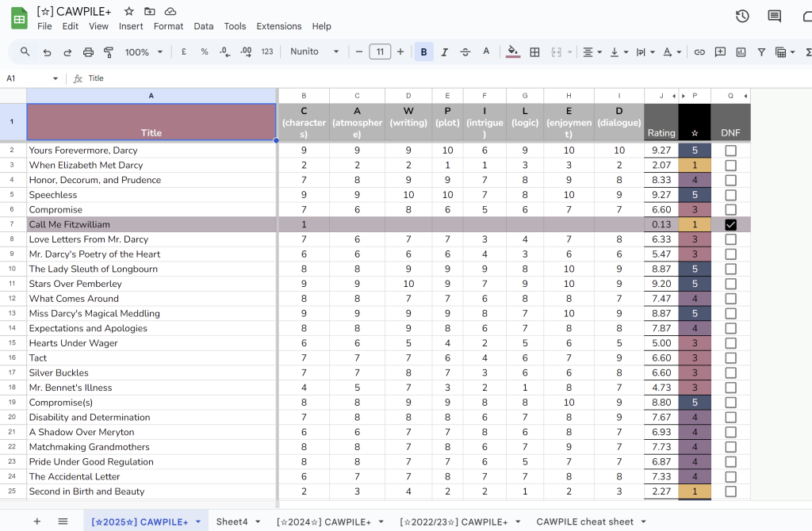Increase the font size with plus button
This screenshot has width=812, height=531.
[x=400, y=52]
